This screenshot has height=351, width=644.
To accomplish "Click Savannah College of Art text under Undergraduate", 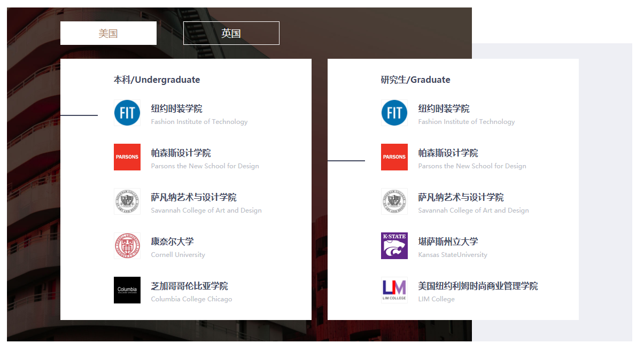I will coord(206,210).
